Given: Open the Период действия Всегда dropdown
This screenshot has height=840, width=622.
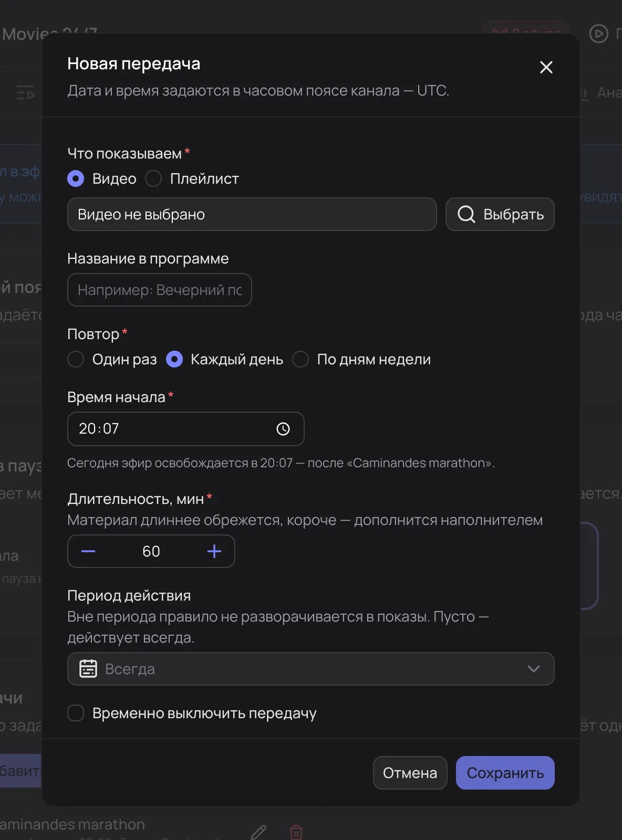Looking at the screenshot, I should tap(311, 669).
